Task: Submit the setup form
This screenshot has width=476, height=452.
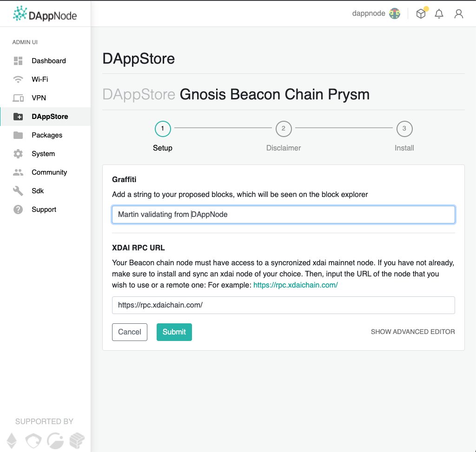Action: coord(174,332)
